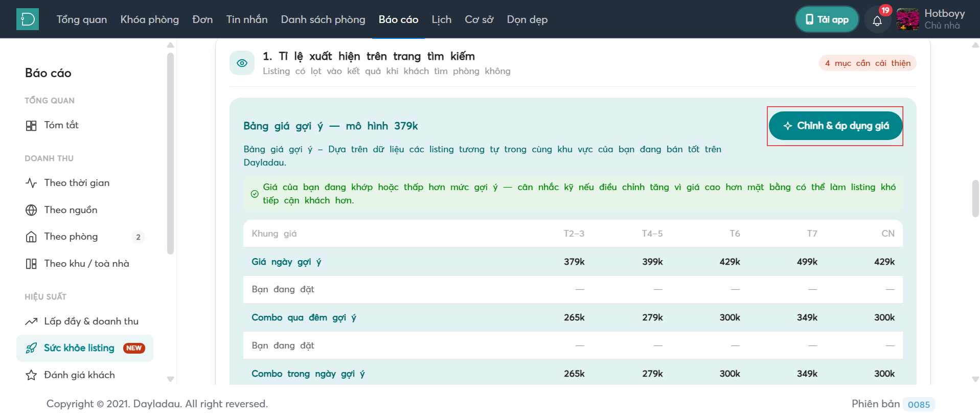Click the Lấp đầy & doanh thu chart icon

pos(31,321)
